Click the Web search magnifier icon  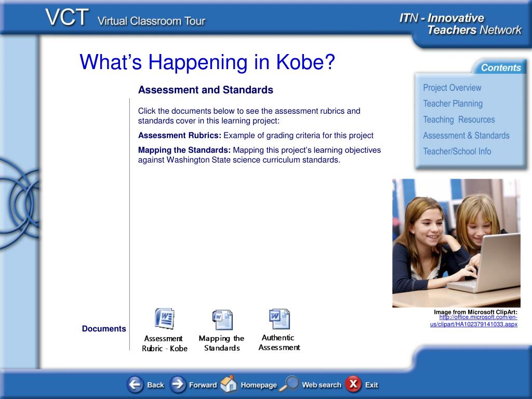click(x=289, y=384)
